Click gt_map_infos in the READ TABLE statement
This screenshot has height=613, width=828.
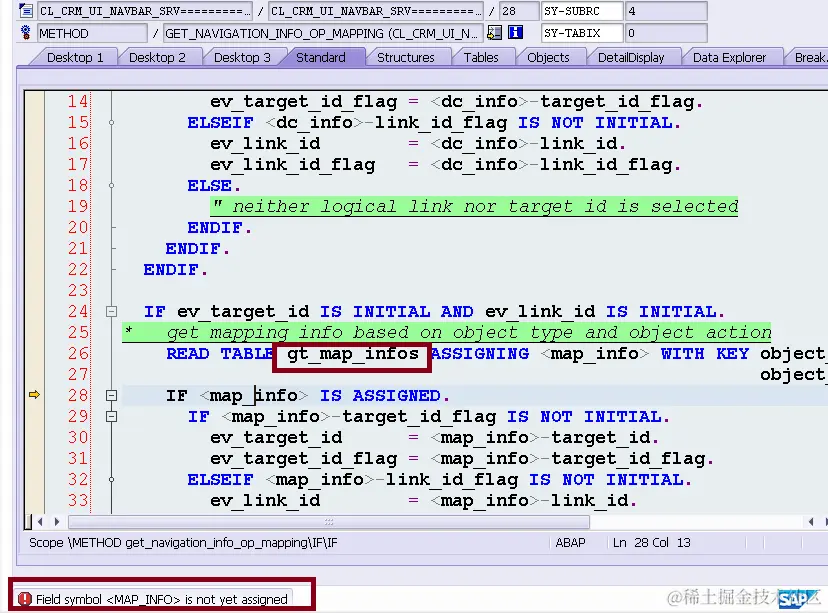(x=353, y=353)
